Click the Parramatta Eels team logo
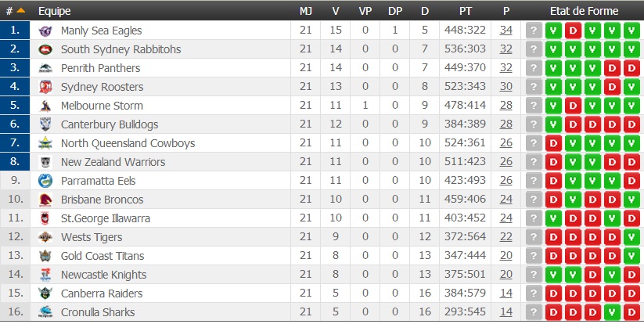This screenshot has height=324, width=644. pyautogui.click(x=45, y=181)
